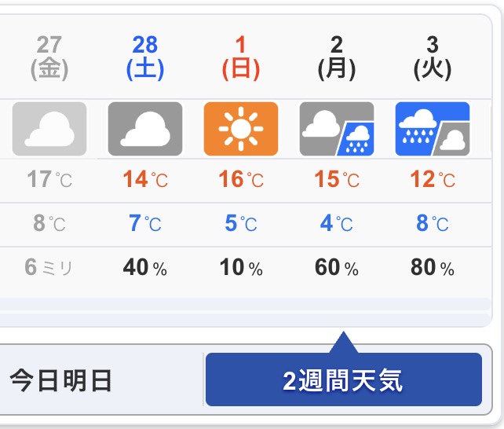This screenshot has width=504, height=429.
Task: Click Tuesday's high temperature 12℃
Action: pos(433,180)
